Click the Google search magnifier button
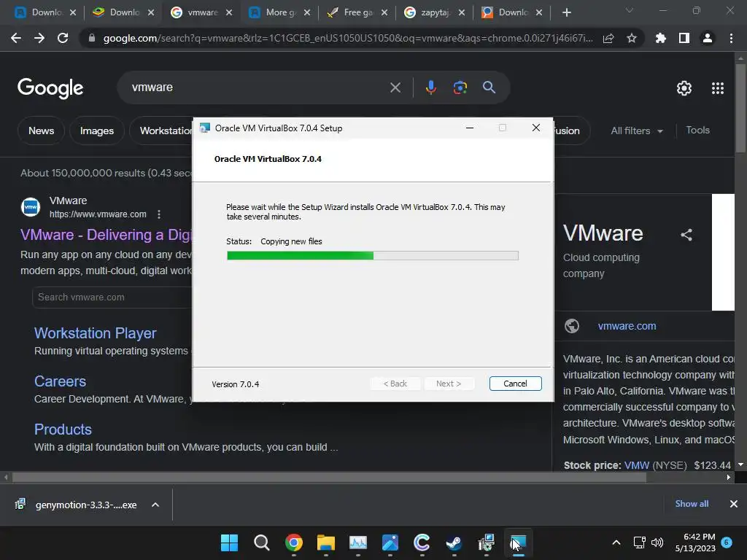The height and width of the screenshot is (560, 747). pos(489,87)
